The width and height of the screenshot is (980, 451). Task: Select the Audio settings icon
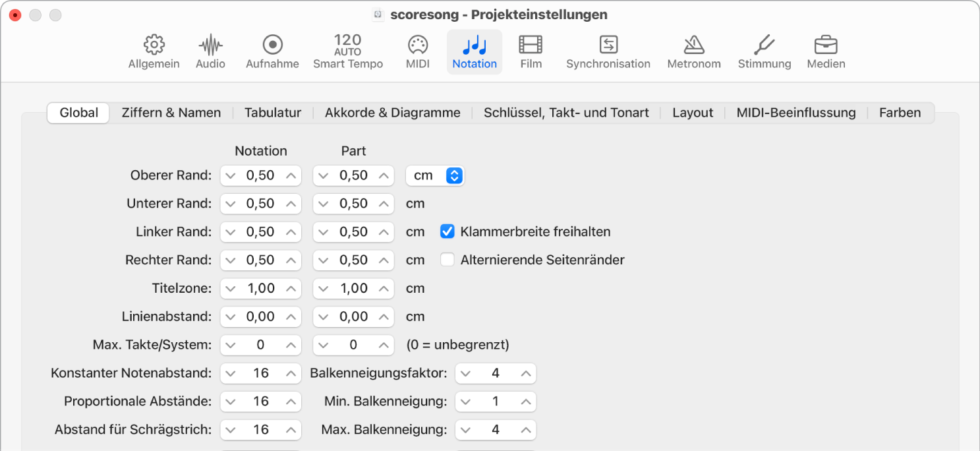point(210,51)
